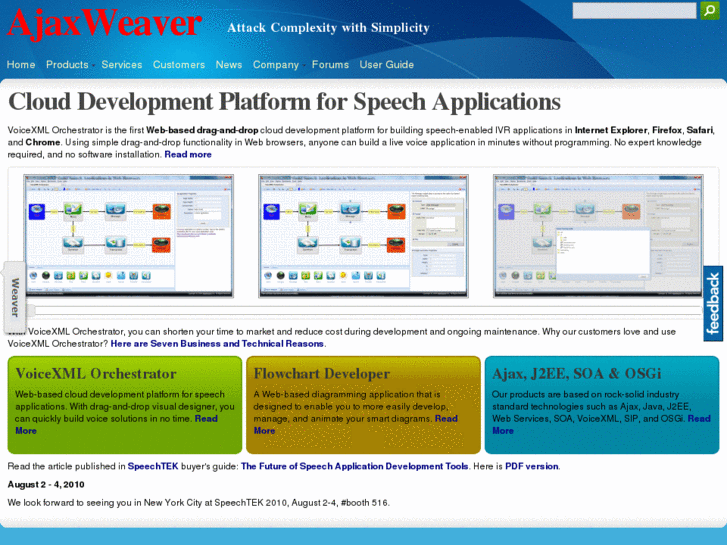Click the green search magnifier button

(709, 11)
